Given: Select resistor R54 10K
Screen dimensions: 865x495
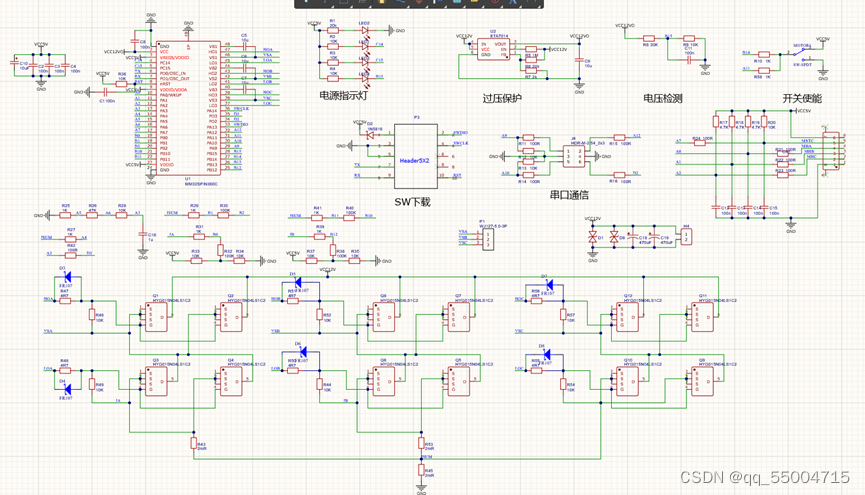Looking at the screenshot, I should (563, 384).
